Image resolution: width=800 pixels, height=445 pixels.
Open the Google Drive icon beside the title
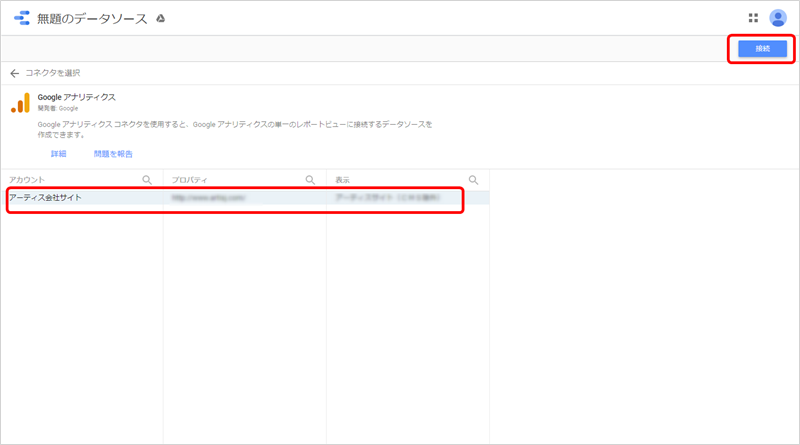coord(161,19)
